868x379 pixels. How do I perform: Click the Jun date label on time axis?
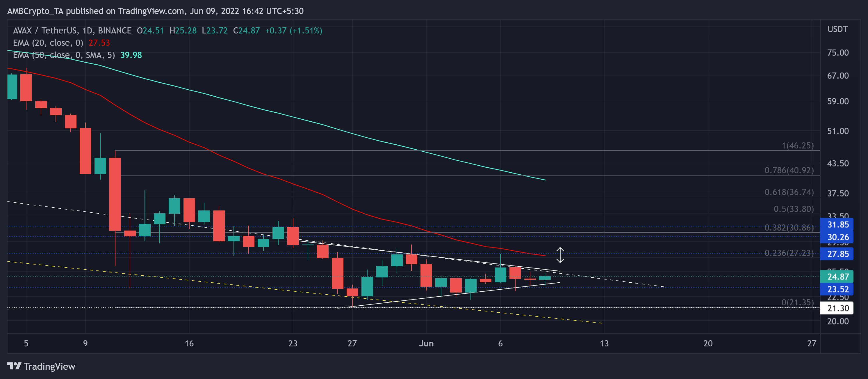coord(426,343)
